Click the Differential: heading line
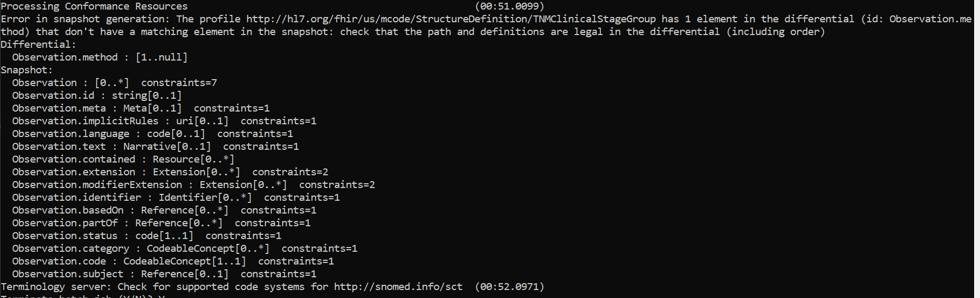This screenshot has height=298, width=980. [38, 45]
